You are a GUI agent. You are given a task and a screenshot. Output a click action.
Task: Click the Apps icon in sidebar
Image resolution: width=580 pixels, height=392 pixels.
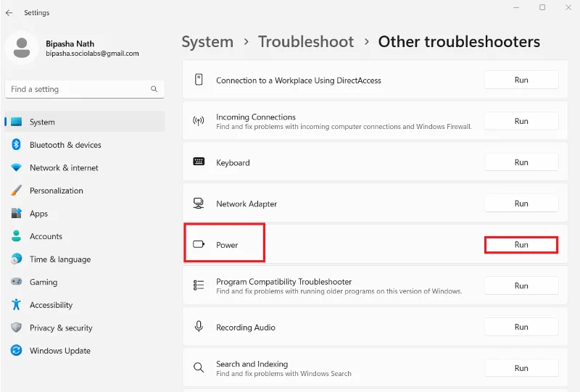[16, 213]
